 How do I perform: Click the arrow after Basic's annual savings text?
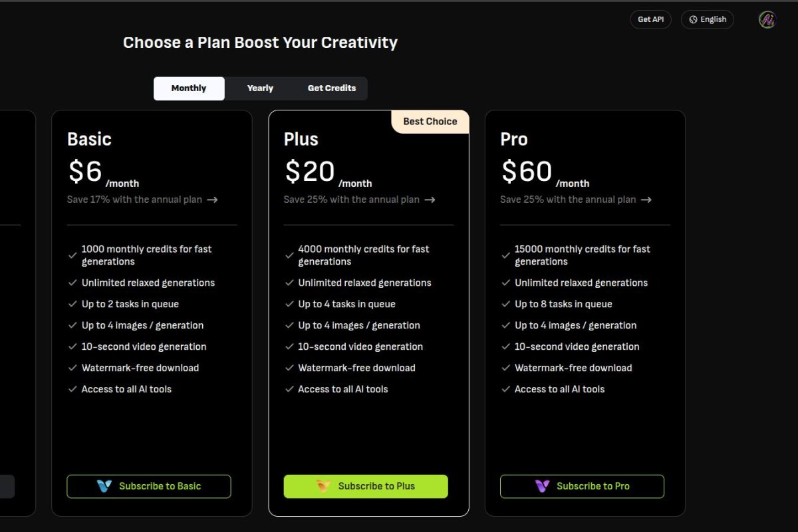(x=213, y=199)
